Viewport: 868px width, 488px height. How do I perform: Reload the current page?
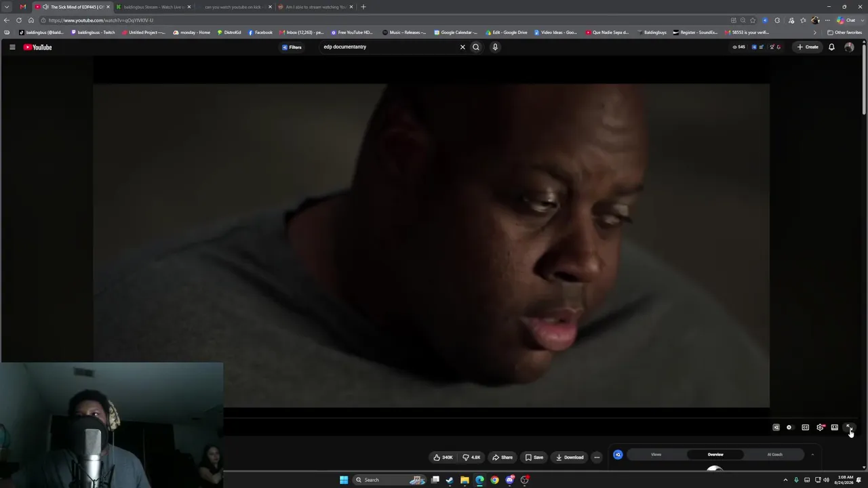point(19,20)
